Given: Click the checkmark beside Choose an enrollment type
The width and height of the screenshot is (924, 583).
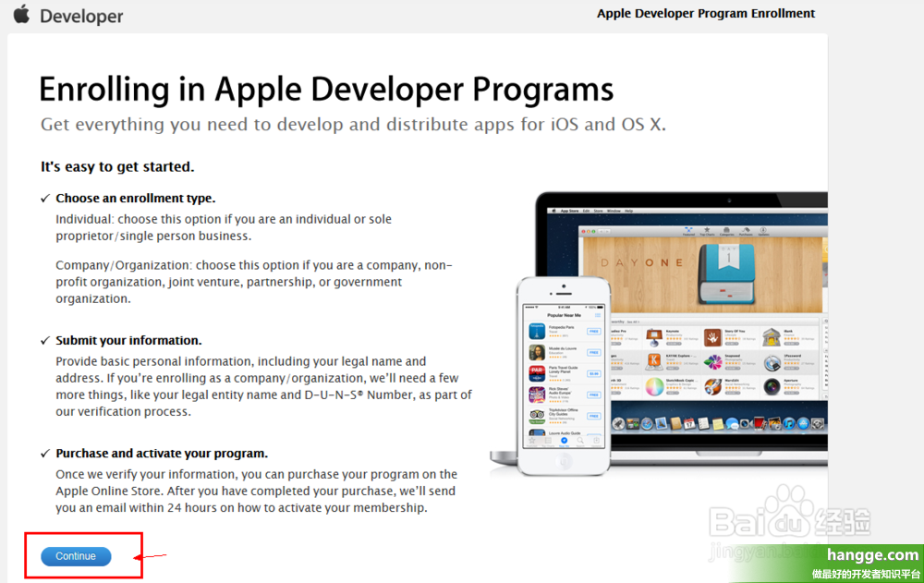Looking at the screenshot, I should point(44,199).
